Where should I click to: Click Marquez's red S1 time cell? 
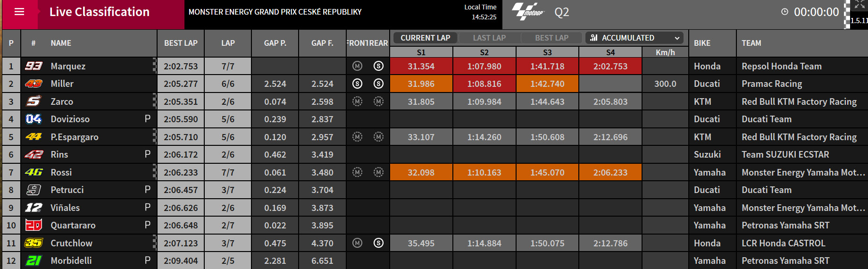coord(421,66)
